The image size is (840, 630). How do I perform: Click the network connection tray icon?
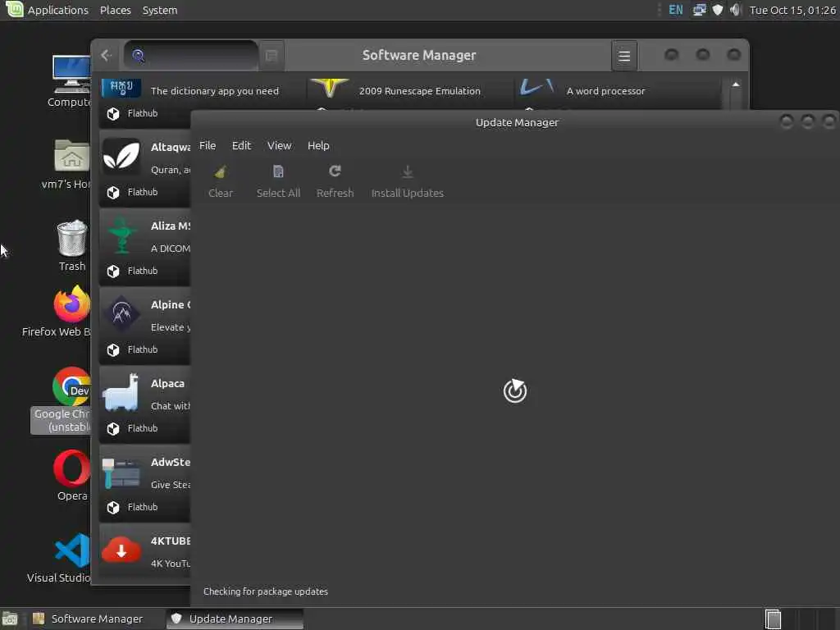pos(699,10)
